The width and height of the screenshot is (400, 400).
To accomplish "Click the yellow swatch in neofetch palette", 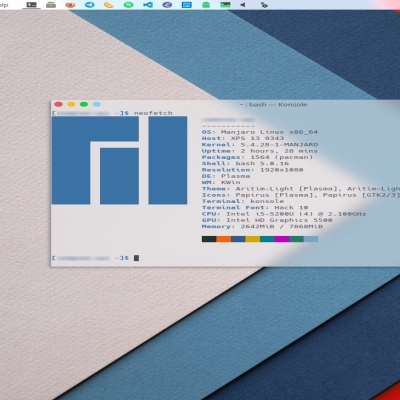I will tap(253, 239).
